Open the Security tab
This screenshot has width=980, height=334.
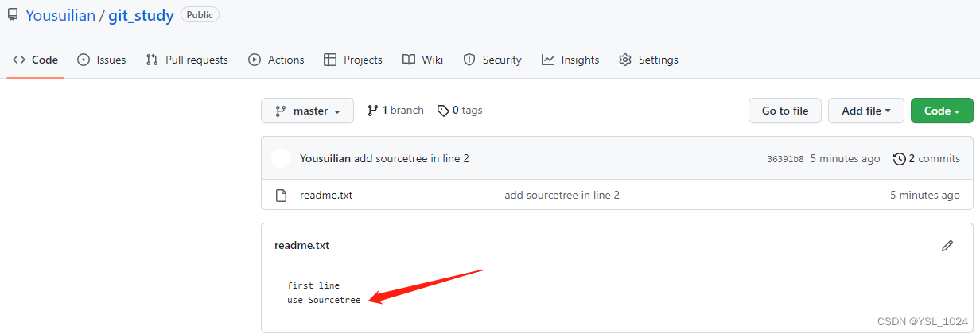pyautogui.click(x=492, y=60)
